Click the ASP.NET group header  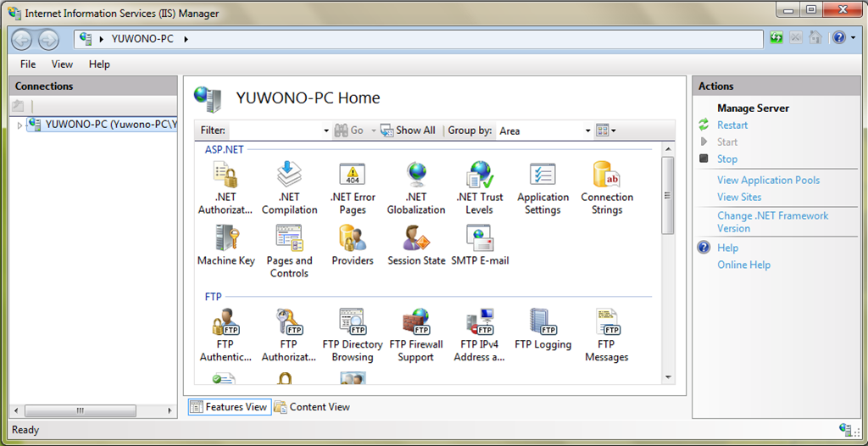(x=224, y=149)
